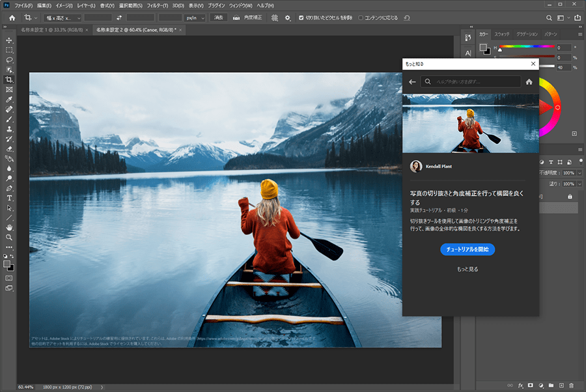Select the Horizontal Type tool
Screen dimensions: 586x392
9,198
